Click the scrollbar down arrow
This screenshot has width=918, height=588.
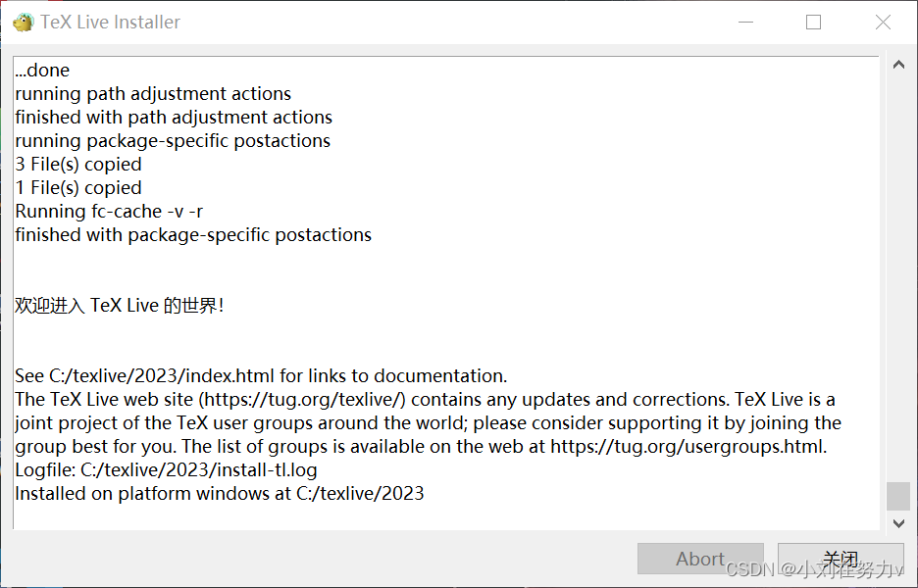[x=898, y=523]
